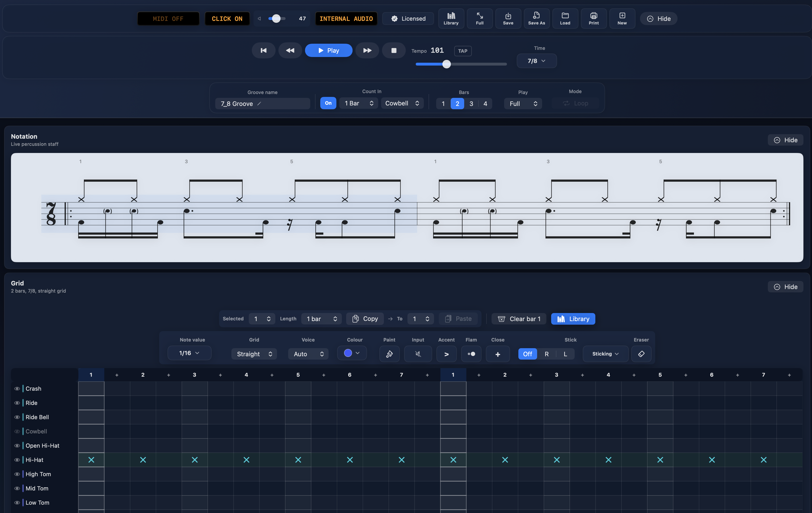This screenshot has height=513, width=812.
Task: Open the Play Full dropdown
Action: 523,104
